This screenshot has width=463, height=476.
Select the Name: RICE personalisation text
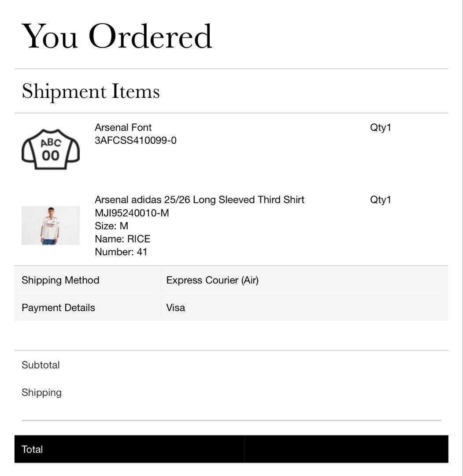tap(122, 239)
